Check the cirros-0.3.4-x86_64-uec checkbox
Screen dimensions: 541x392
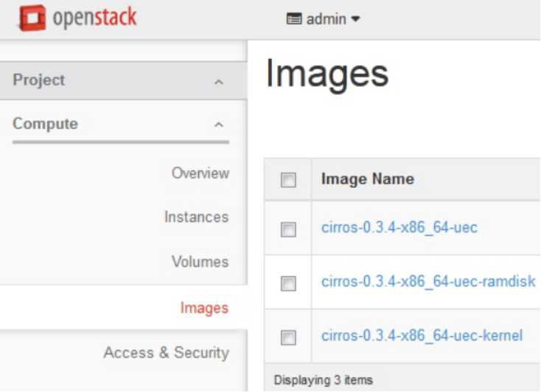point(288,229)
